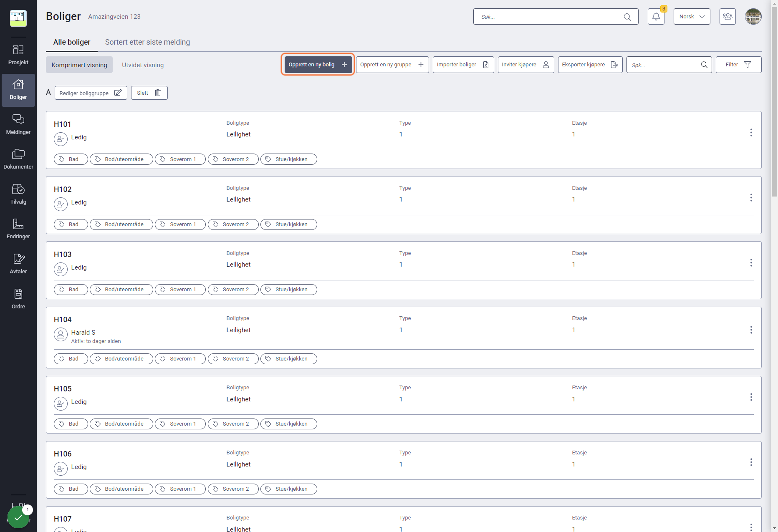Image resolution: width=778 pixels, height=532 pixels.
Task: Open the three-dot menu for H101
Action: tap(751, 132)
